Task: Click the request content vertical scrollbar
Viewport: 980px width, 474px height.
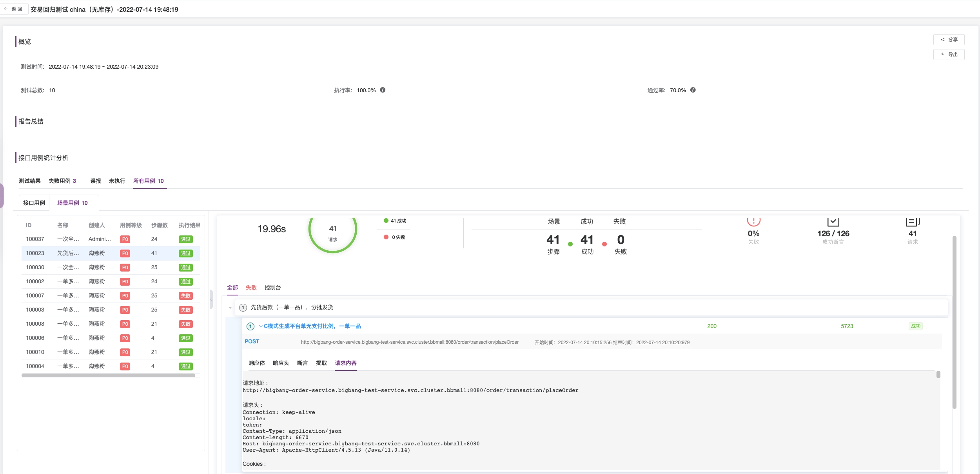Action: [938, 375]
